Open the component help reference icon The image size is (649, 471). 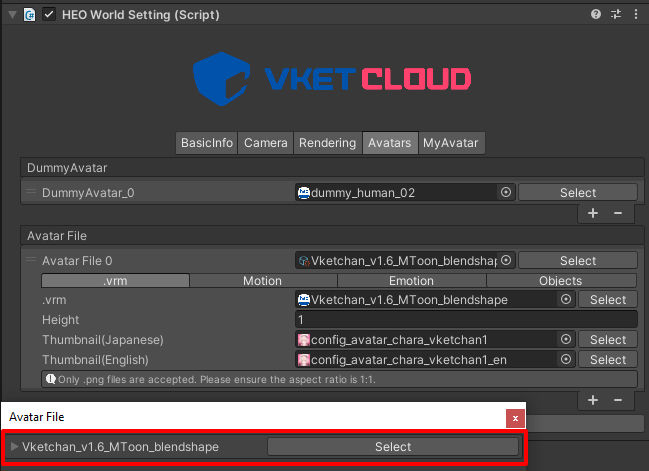[596, 14]
